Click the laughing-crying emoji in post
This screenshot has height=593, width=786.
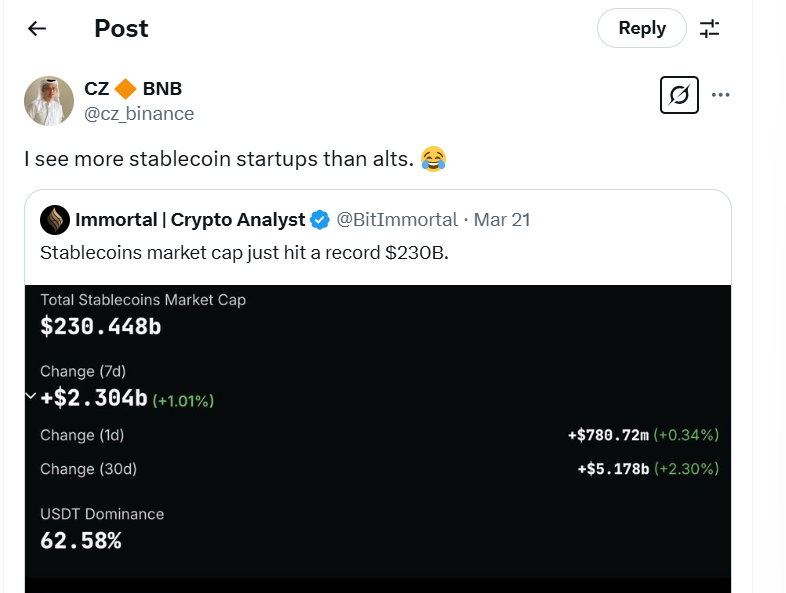pyautogui.click(x=433, y=158)
